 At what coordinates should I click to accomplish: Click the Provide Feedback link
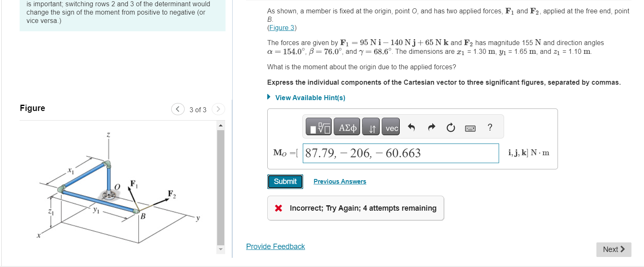tap(275, 246)
